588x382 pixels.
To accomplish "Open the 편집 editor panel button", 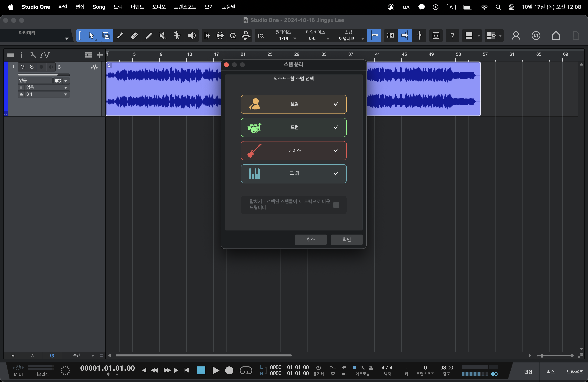I will point(528,372).
